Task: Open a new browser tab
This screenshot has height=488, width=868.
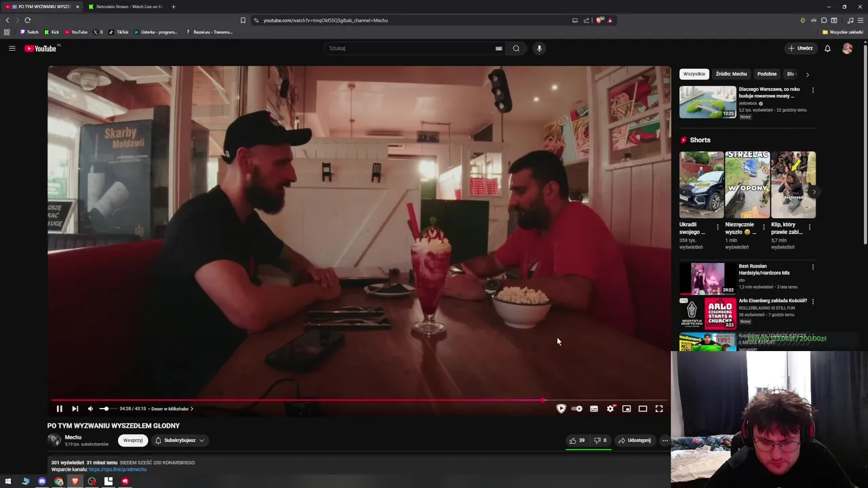Action: pyautogui.click(x=173, y=7)
